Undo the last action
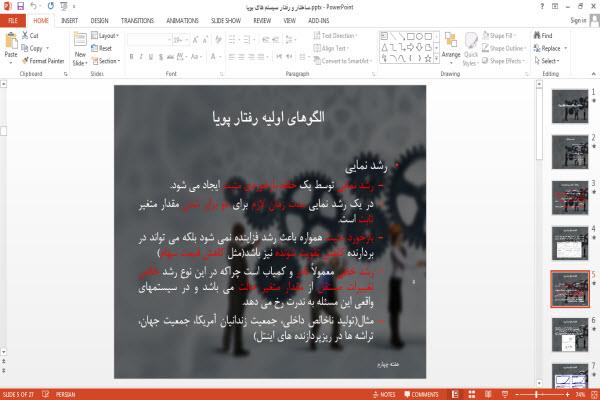The image size is (600, 400). (34, 6)
